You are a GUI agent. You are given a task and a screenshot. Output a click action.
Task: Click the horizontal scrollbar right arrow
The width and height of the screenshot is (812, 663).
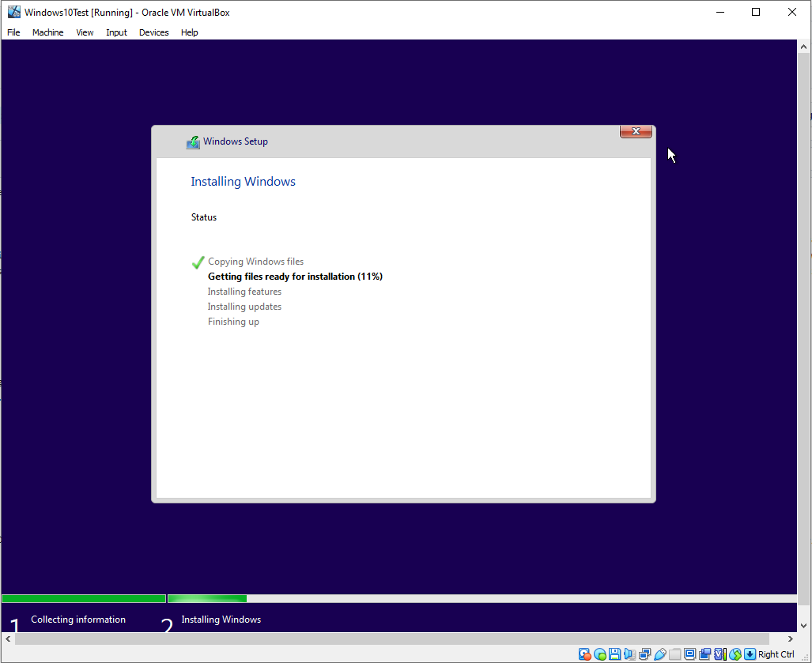click(x=790, y=639)
